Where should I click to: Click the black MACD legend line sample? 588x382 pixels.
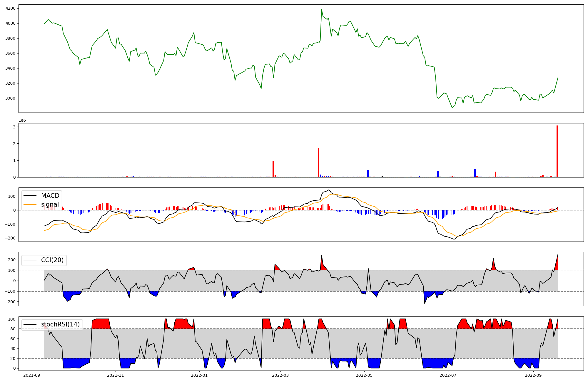pos(30,196)
